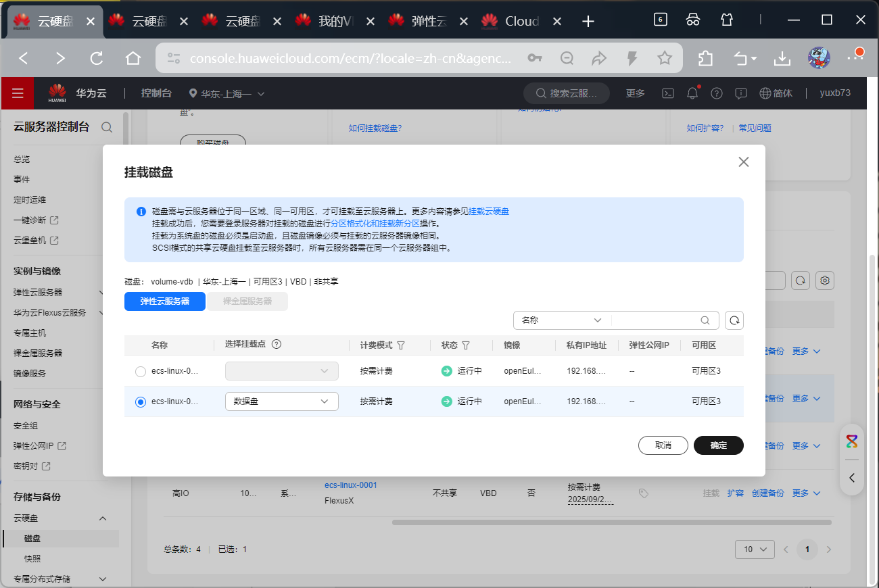Collapse the floating right side panel arrow
The height and width of the screenshot is (588, 879).
pyautogui.click(x=852, y=478)
